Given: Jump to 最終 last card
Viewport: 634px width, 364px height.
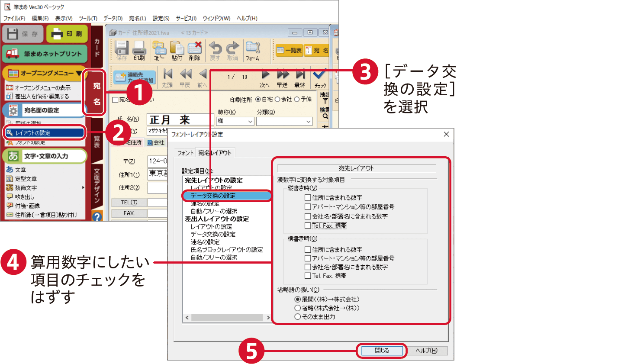Looking at the screenshot, I should pos(300,78).
